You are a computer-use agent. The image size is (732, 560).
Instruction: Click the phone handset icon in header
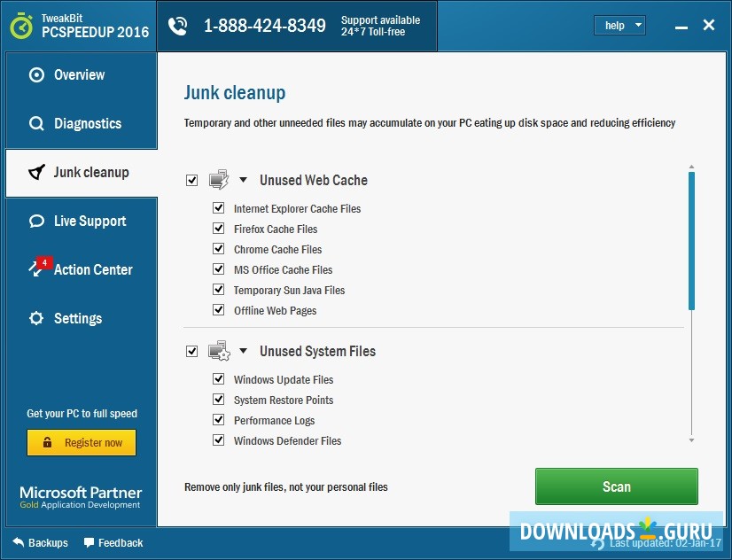(x=178, y=26)
